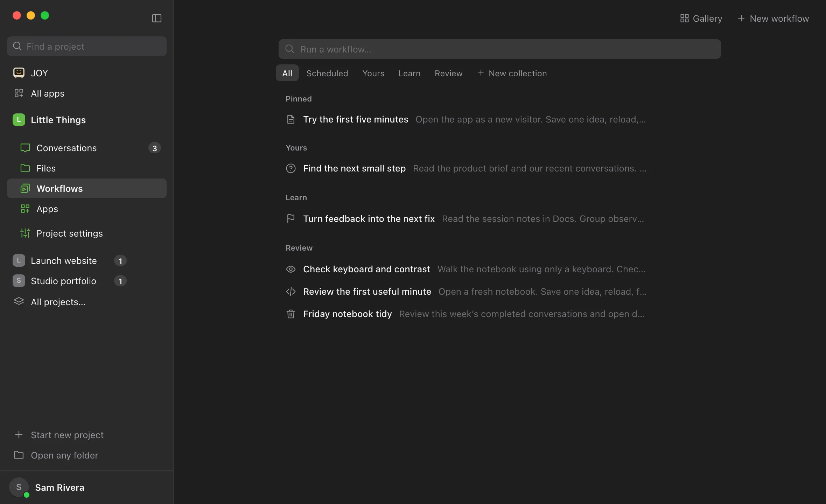
Task: Switch to the Yours tab
Action: pyautogui.click(x=373, y=73)
